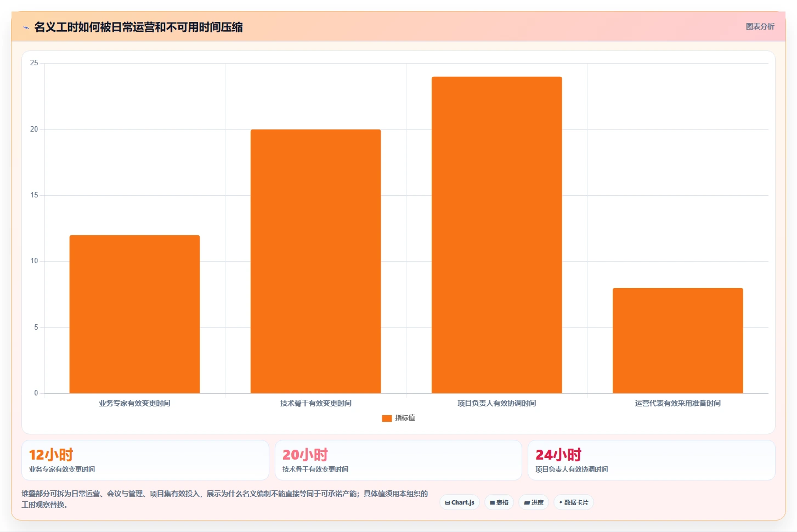Select the 表格 tag
797x532 pixels.
(x=499, y=502)
